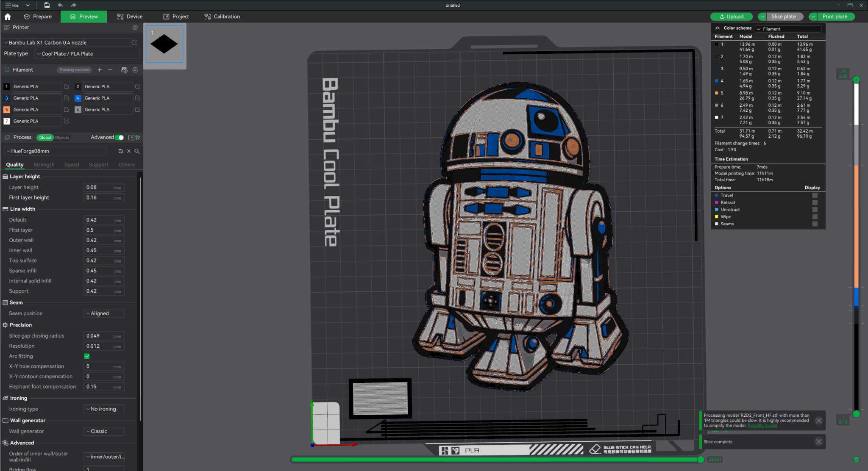Click the Home icon in the toolbar
Screen dimensions: 868x471
pyautogui.click(x=8, y=17)
